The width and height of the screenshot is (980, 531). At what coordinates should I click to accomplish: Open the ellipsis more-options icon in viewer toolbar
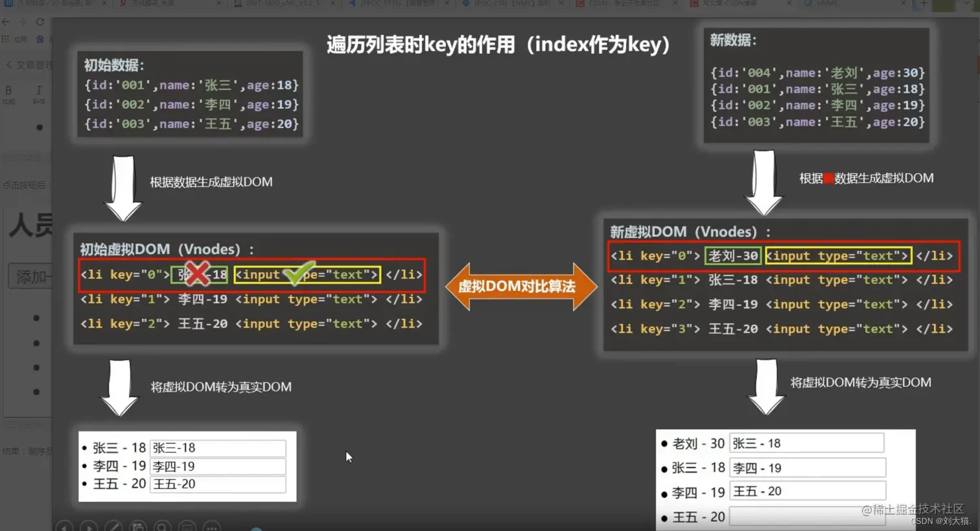[x=211, y=528]
